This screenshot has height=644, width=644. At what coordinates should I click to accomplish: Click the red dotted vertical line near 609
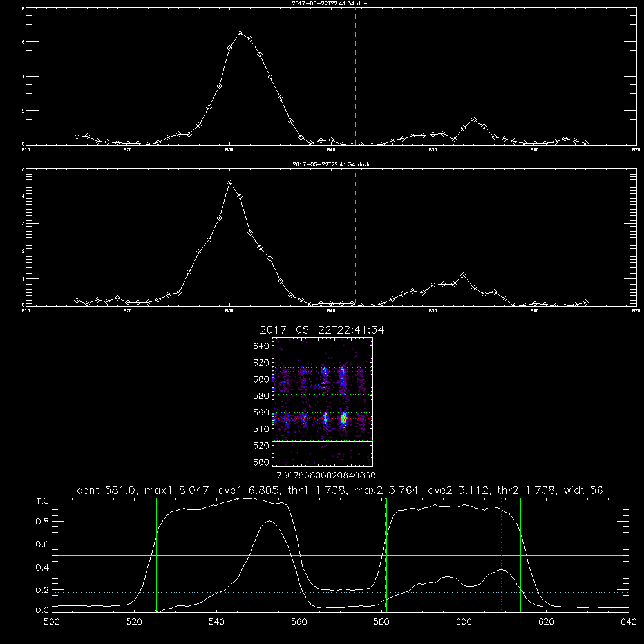tap(501, 555)
